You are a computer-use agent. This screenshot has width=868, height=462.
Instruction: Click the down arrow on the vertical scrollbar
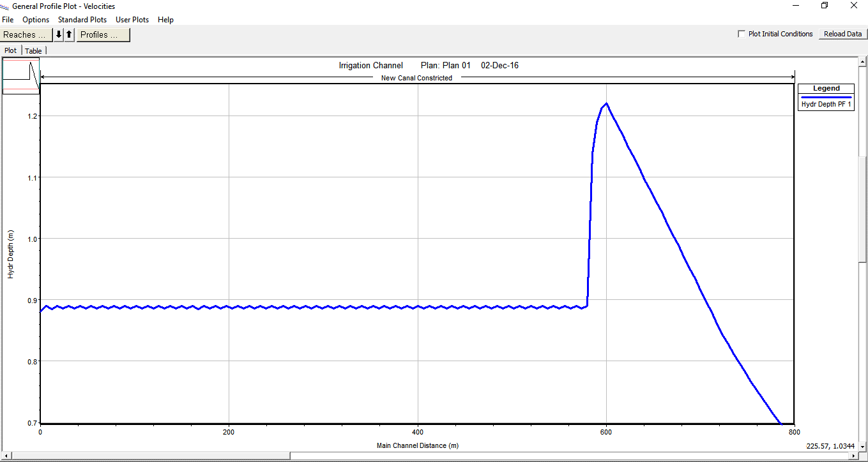point(863,447)
